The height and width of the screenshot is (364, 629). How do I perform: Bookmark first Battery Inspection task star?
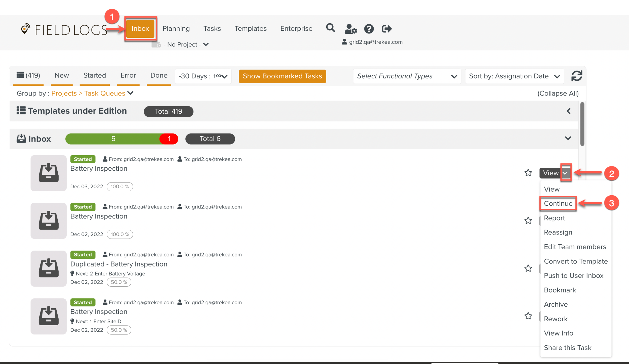pos(528,173)
